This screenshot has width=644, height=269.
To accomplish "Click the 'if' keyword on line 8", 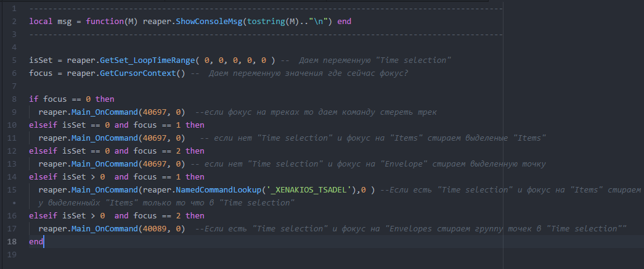I will [x=33, y=99].
